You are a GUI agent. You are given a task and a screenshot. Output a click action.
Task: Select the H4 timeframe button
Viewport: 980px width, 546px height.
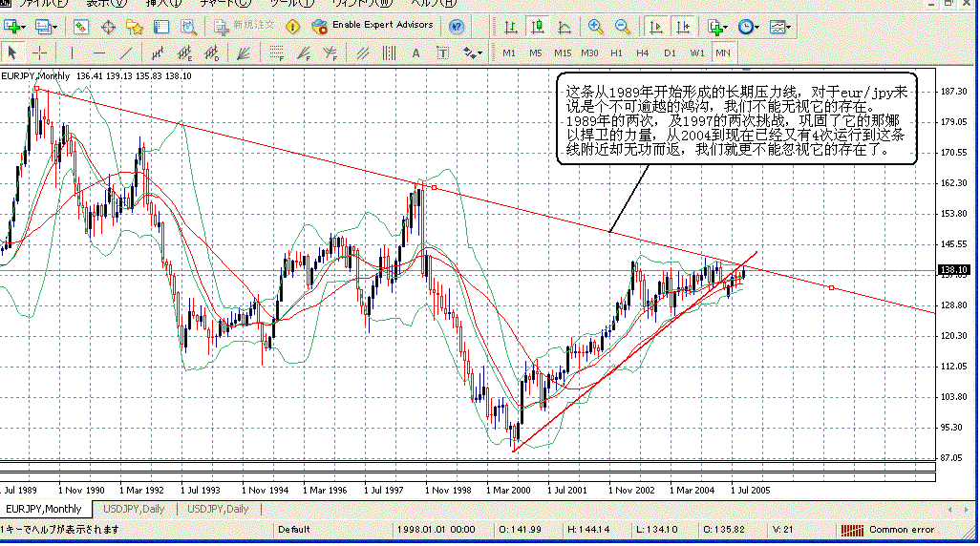pos(643,52)
